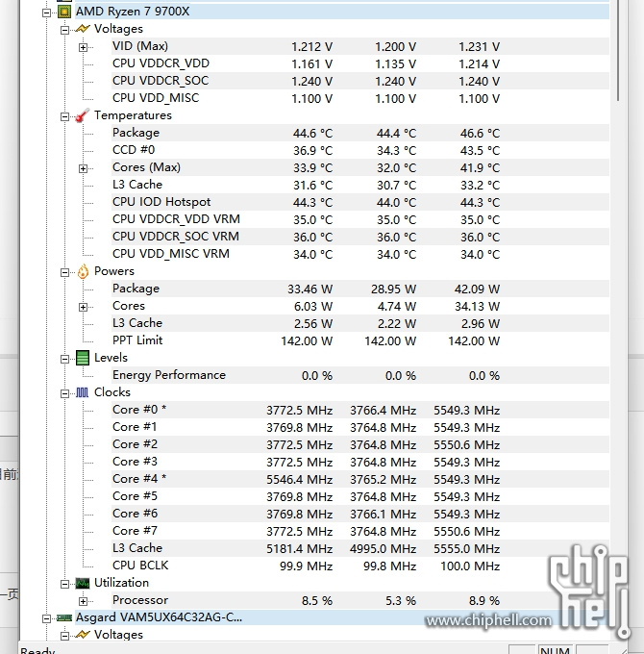Select the Core #1 clock row
The image size is (644, 654).
coord(360,427)
